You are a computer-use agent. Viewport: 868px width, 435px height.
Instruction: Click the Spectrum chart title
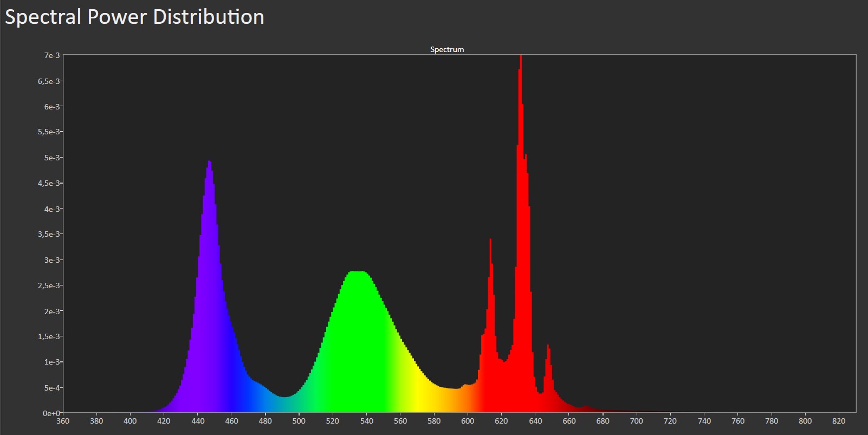tap(447, 49)
